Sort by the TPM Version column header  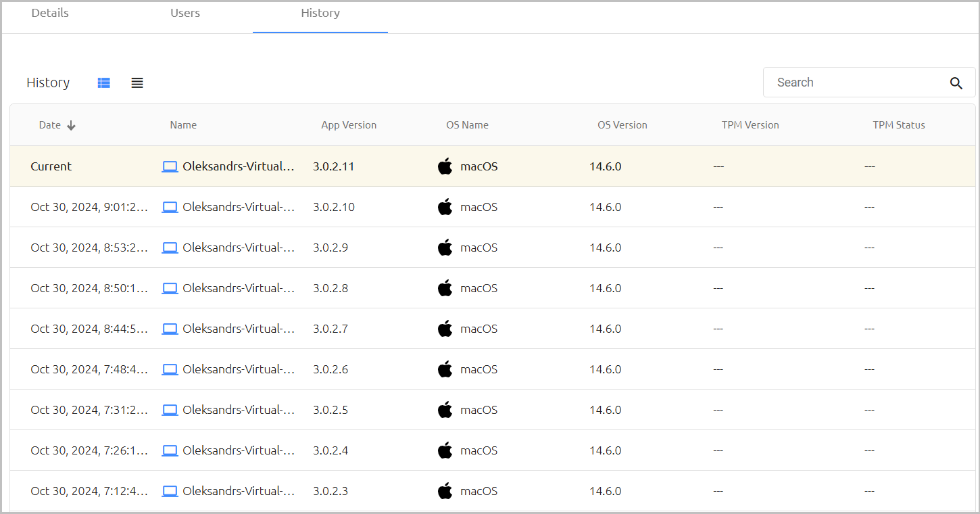click(x=750, y=125)
